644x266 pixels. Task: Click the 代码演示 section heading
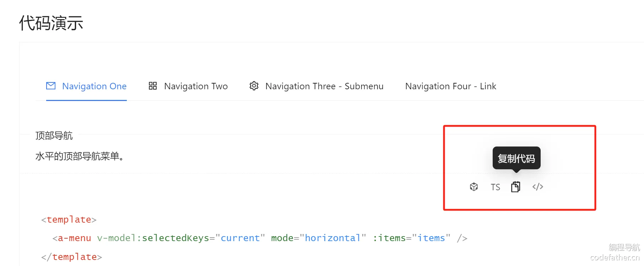point(51,23)
